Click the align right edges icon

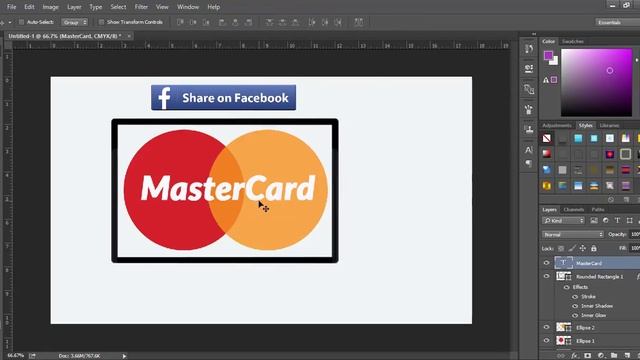click(x=249, y=22)
